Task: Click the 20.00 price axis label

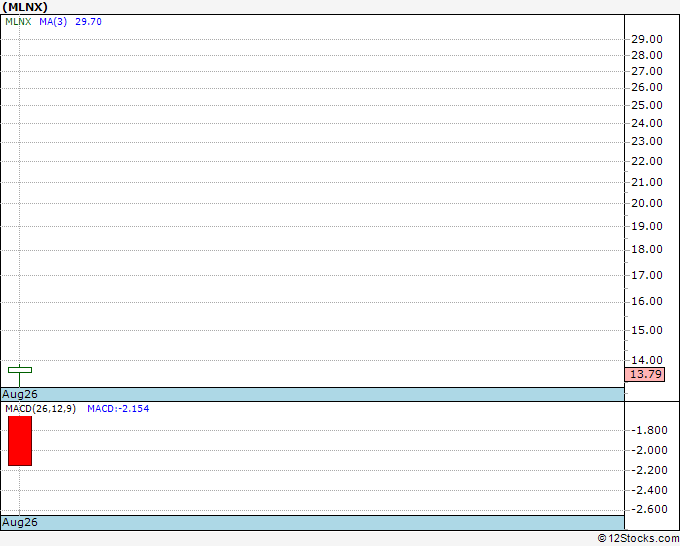Action: tap(647, 203)
